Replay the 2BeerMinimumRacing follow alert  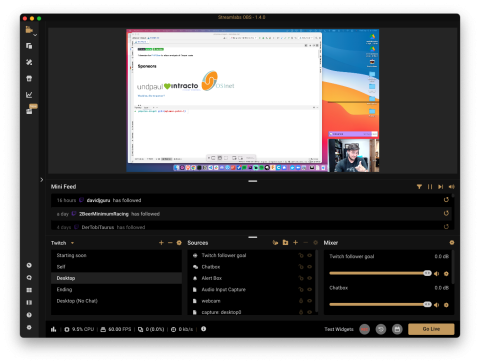pos(446,213)
